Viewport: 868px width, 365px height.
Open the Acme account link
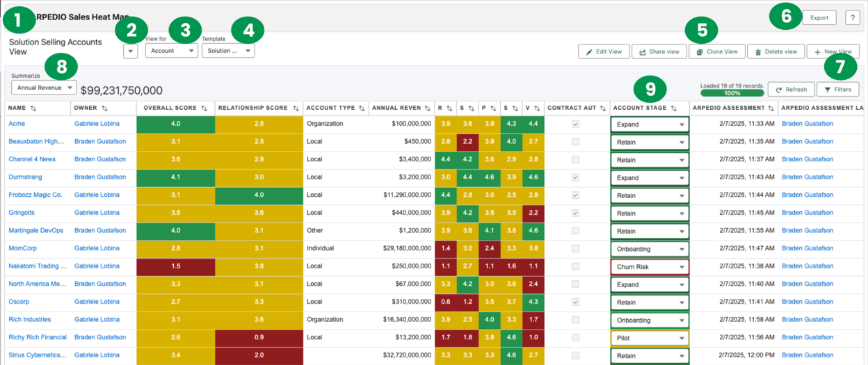[x=16, y=124]
